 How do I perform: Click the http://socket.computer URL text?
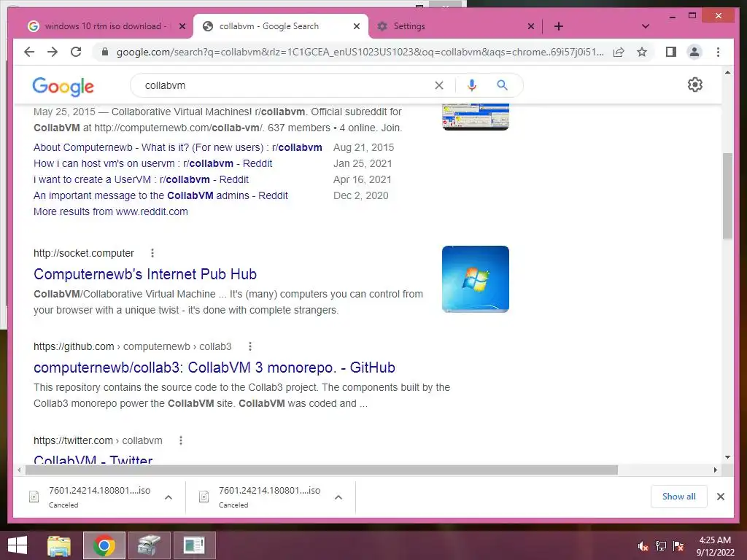pos(84,253)
